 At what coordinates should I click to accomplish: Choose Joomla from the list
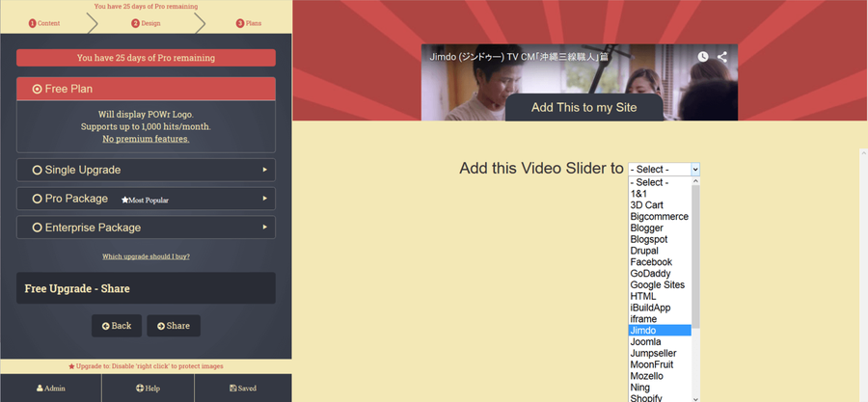[x=660, y=341]
